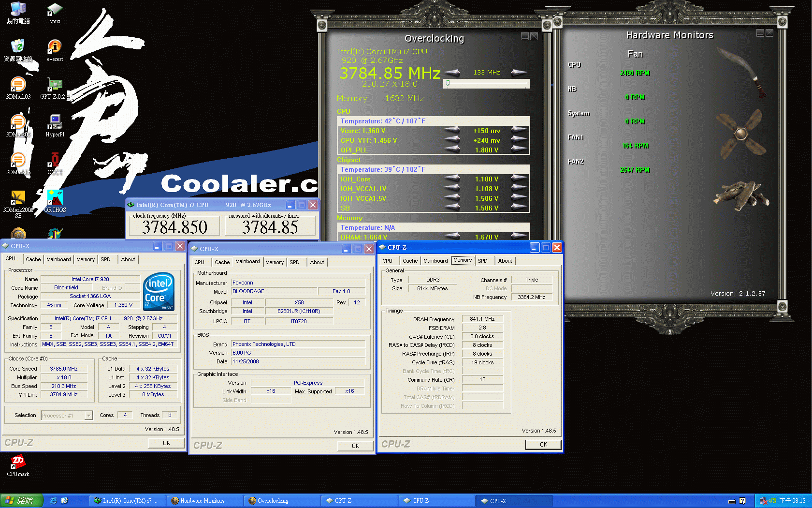
Task: Switch to CPU tab in middle CPU-Z window
Action: click(199, 262)
